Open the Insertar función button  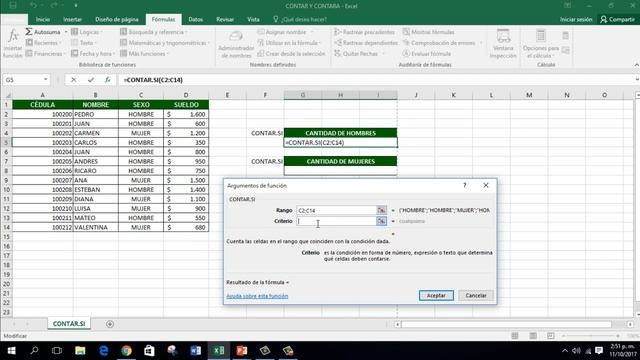[x=13, y=44]
